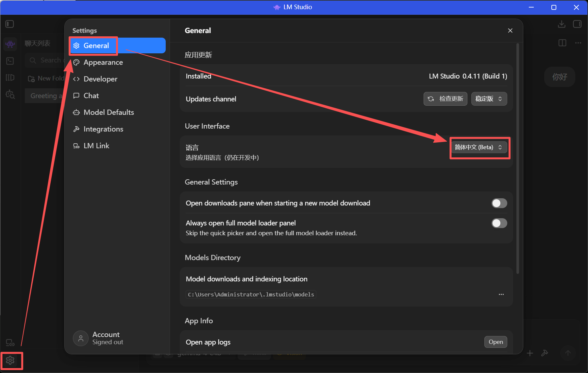Click the Skip the quick picker description text
The width and height of the screenshot is (588, 373).
(271, 233)
